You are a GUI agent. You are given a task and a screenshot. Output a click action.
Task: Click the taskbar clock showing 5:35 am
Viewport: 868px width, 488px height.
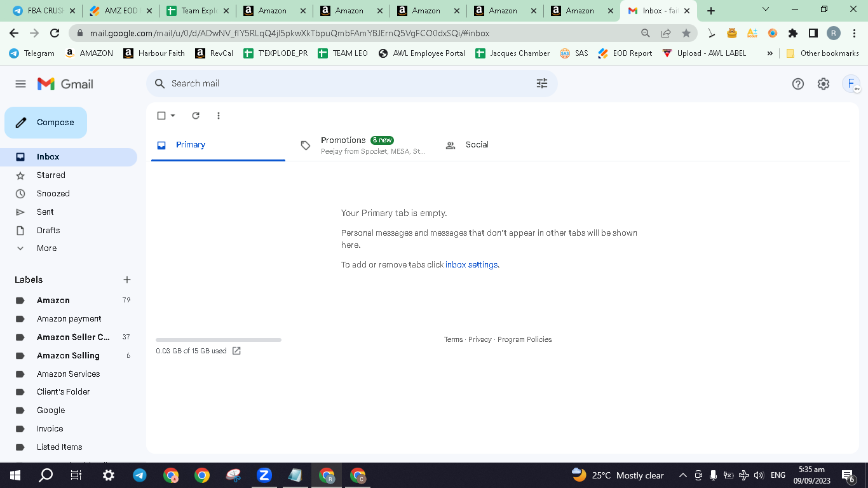[x=812, y=475]
